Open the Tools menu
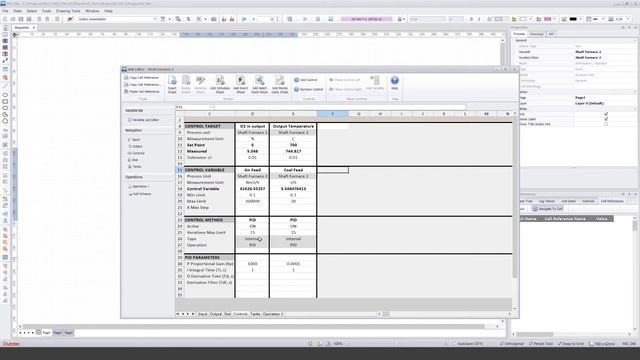This screenshot has height=360, width=640. point(47,11)
